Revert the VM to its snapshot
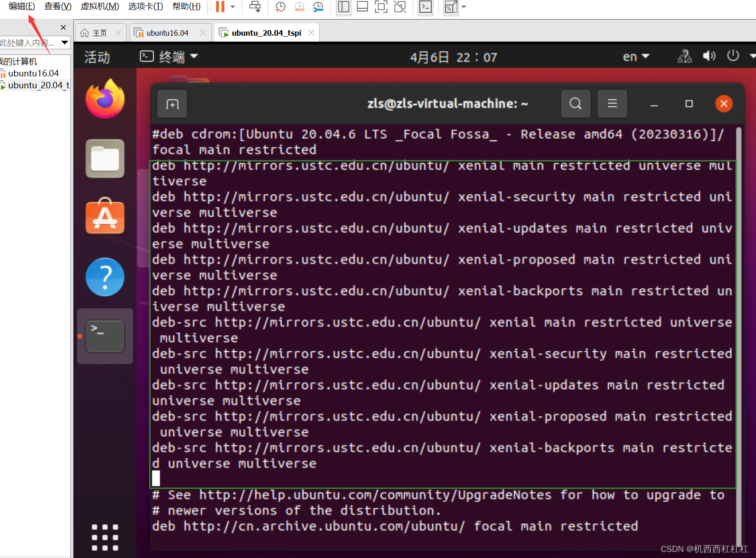The height and width of the screenshot is (558, 756). [300, 7]
